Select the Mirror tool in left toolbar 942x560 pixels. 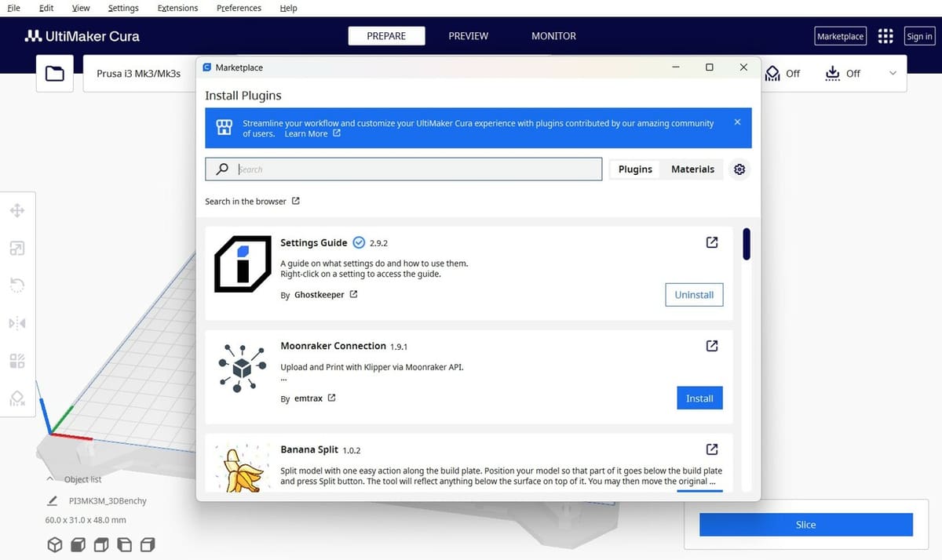(x=16, y=322)
